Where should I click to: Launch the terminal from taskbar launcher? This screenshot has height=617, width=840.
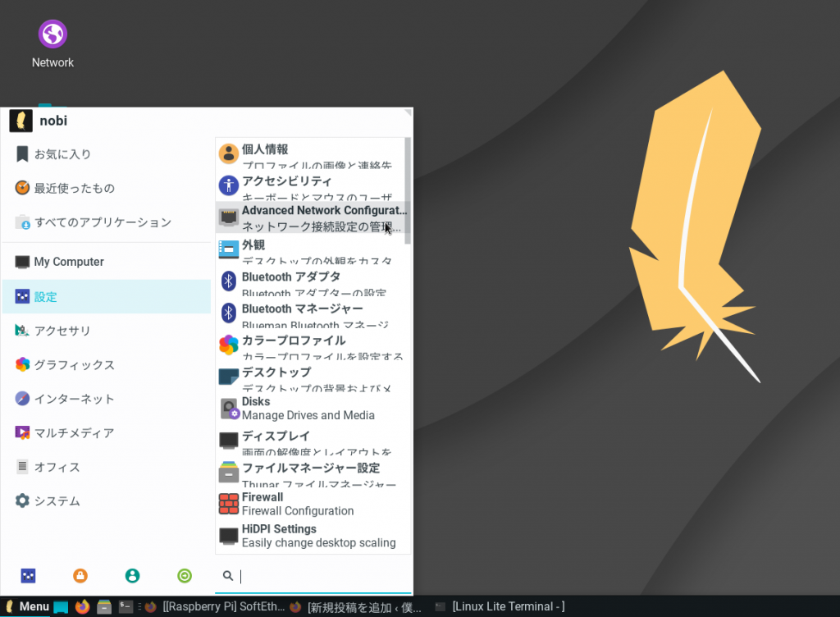[x=126, y=607]
